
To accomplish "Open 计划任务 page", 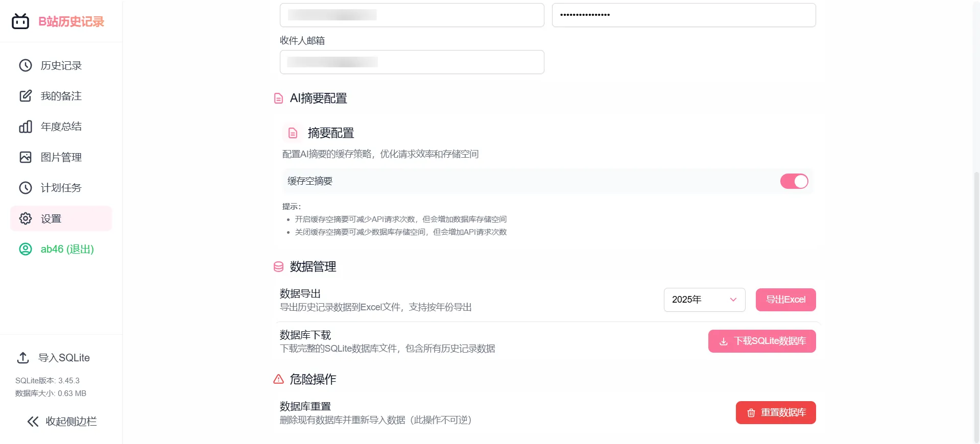I will [61, 188].
